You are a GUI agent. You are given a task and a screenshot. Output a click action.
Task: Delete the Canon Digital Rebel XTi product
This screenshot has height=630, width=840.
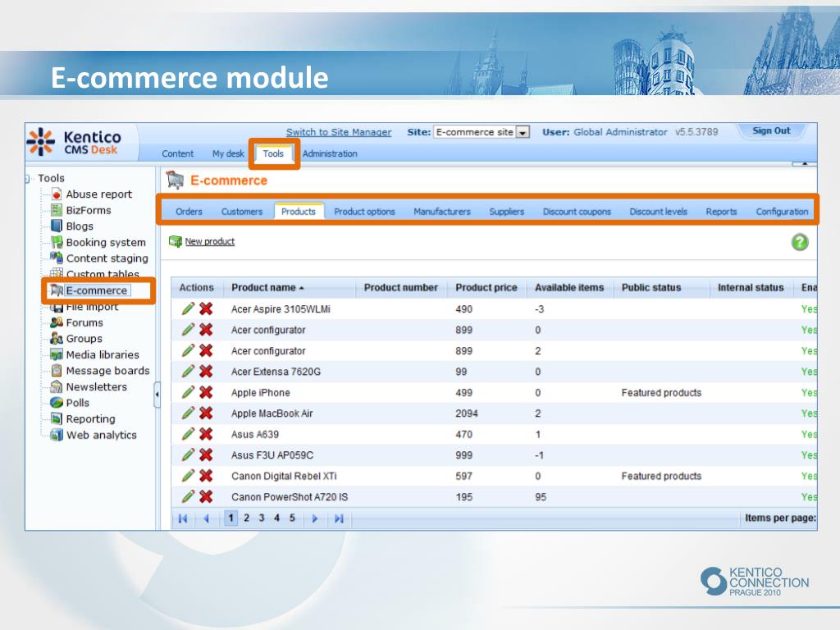coord(206,476)
